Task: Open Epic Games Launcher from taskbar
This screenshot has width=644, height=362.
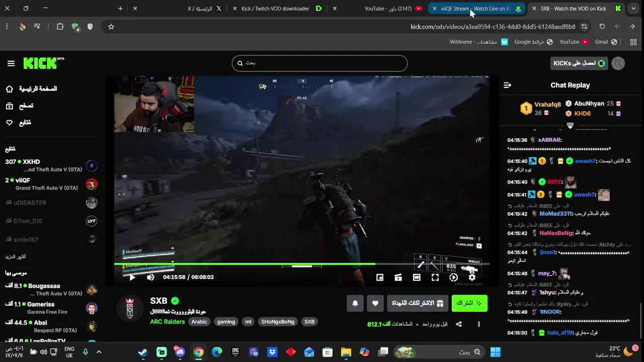Action: 235,352
